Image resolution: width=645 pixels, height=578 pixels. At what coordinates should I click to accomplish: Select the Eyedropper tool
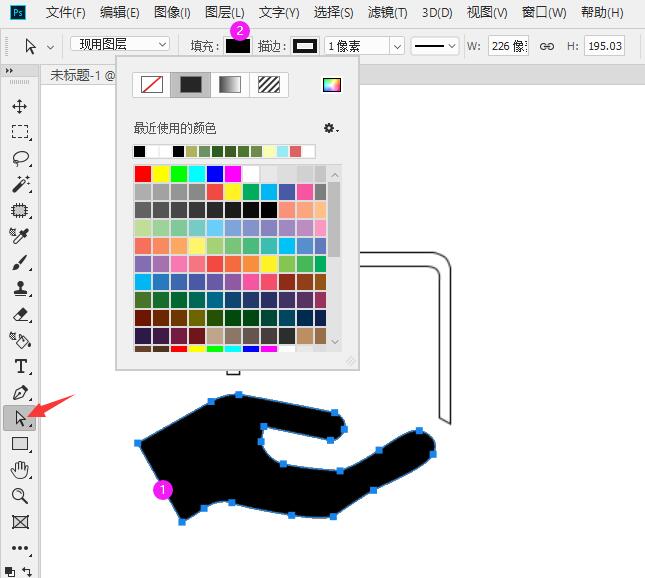click(x=19, y=235)
